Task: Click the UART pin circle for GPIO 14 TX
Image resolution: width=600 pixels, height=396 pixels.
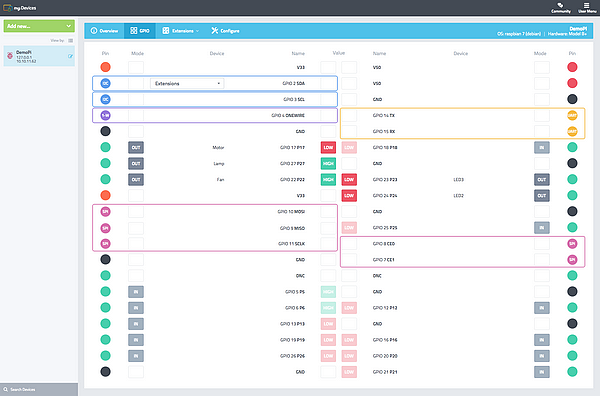Action: (x=572, y=115)
